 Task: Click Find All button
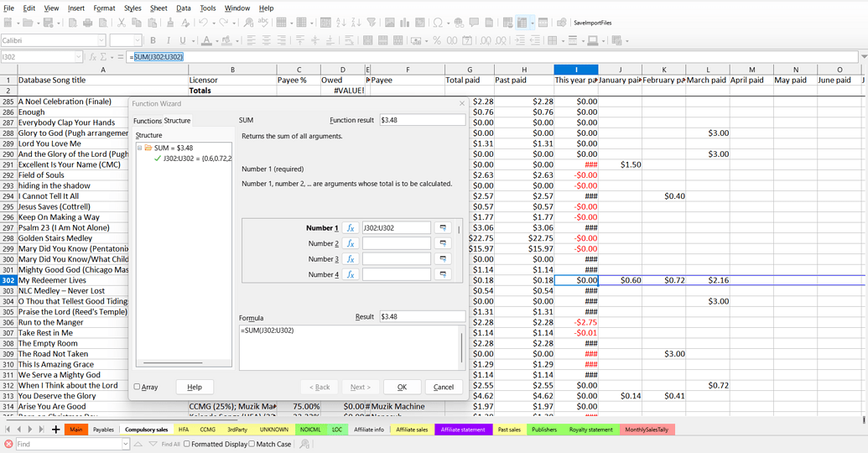[x=170, y=444]
